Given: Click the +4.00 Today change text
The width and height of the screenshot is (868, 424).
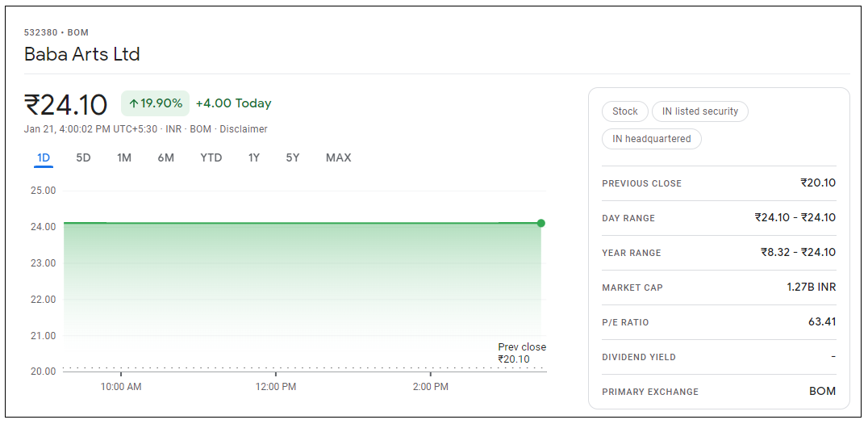Looking at the screenshot, I should 234,103.
